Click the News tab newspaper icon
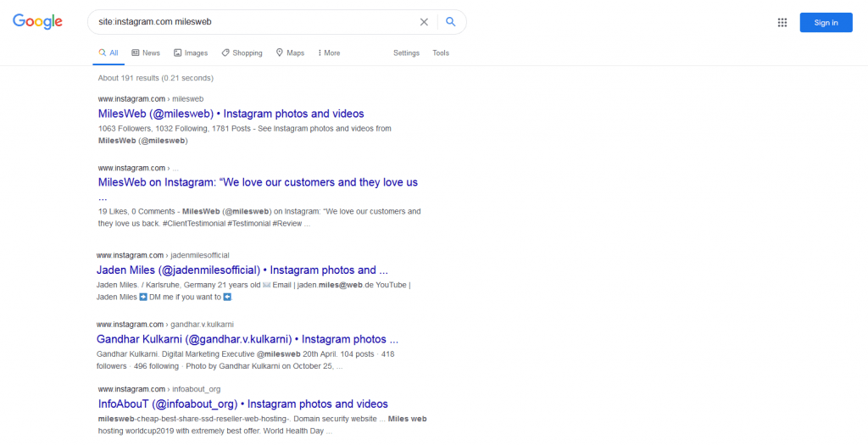This screenshot has width=868, height=445. [135, 53]
